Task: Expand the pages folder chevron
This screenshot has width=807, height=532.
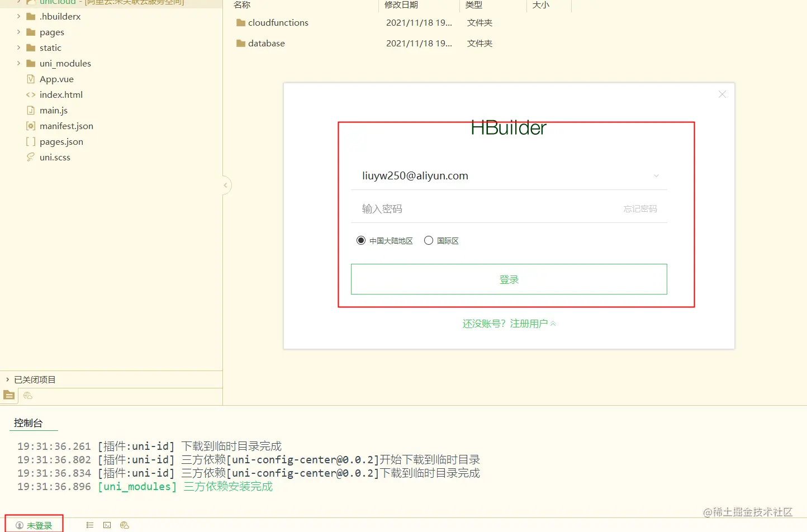Action: pyautogui.click(x=18, y=32)
